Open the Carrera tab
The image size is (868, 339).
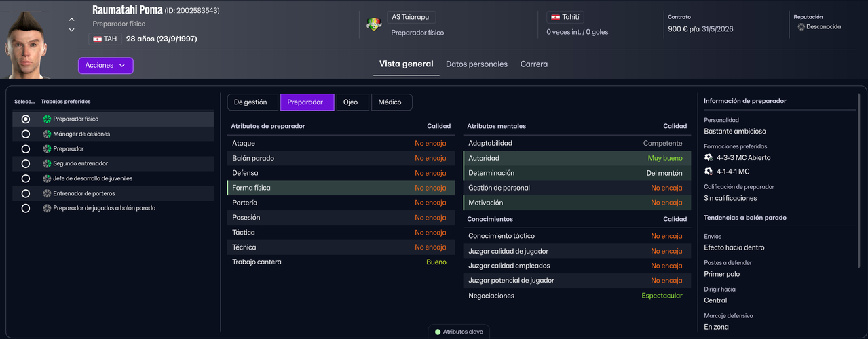click(x=534, y=64)
